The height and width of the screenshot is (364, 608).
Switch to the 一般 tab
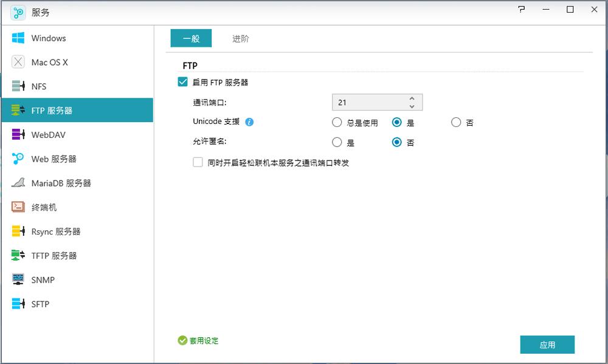190,38
